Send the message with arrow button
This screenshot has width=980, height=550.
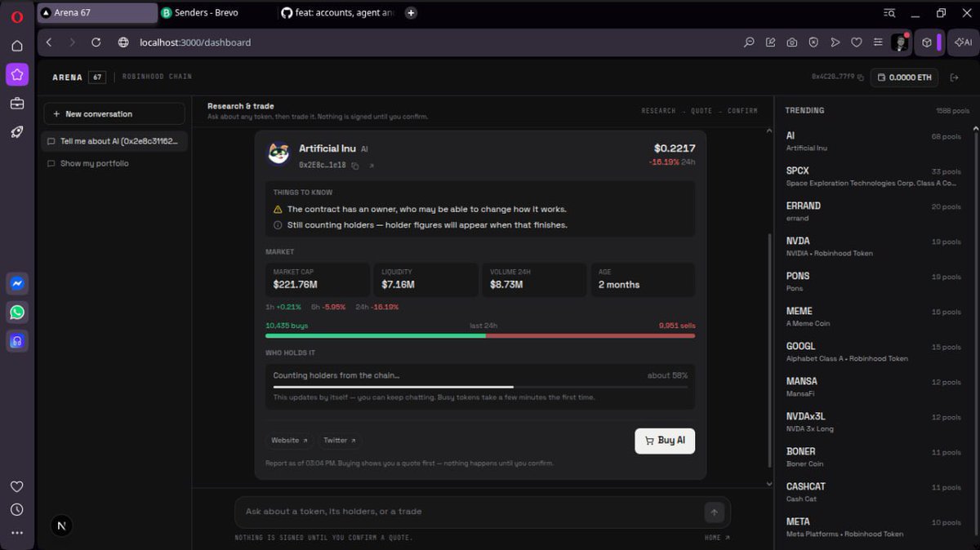coord(714,512)
